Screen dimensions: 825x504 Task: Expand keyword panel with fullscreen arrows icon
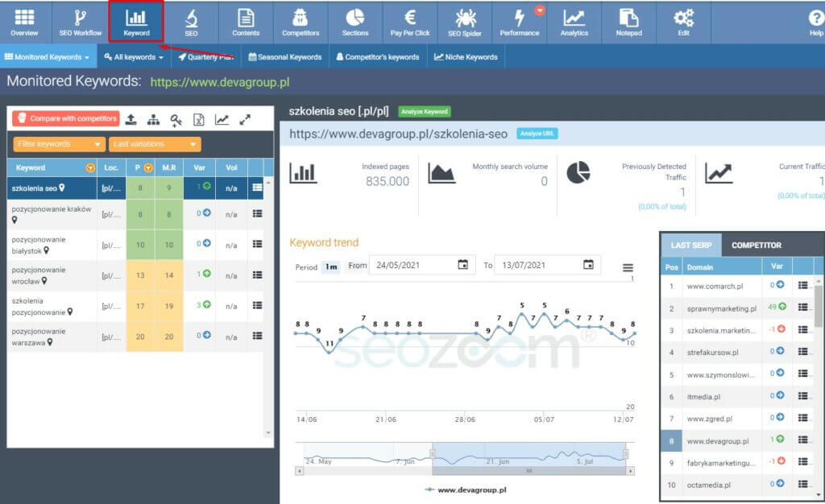tap(245, 119)
